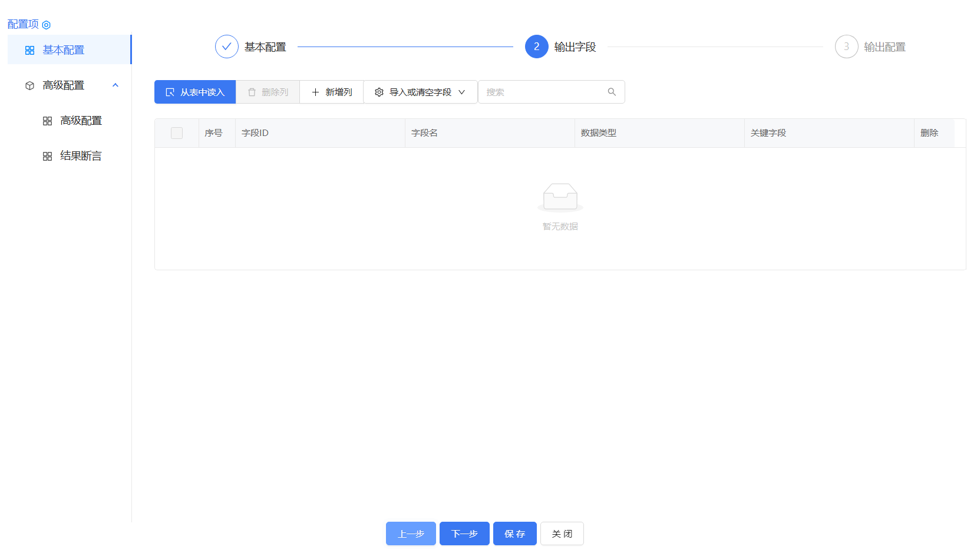This screenshot has height=560, width=977.
Task: Click the search magnifier icon
Action: [x=612, y=92]
